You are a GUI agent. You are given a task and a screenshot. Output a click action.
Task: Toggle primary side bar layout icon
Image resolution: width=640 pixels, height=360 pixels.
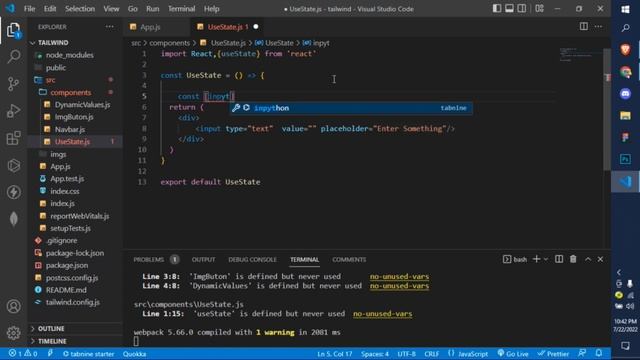tap(497, 9)
